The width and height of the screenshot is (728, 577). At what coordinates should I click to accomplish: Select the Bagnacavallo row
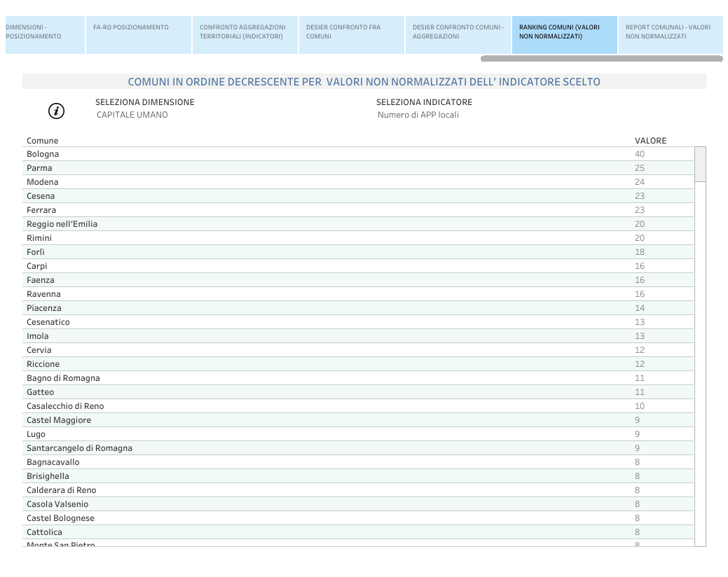(x=358, y=462)
